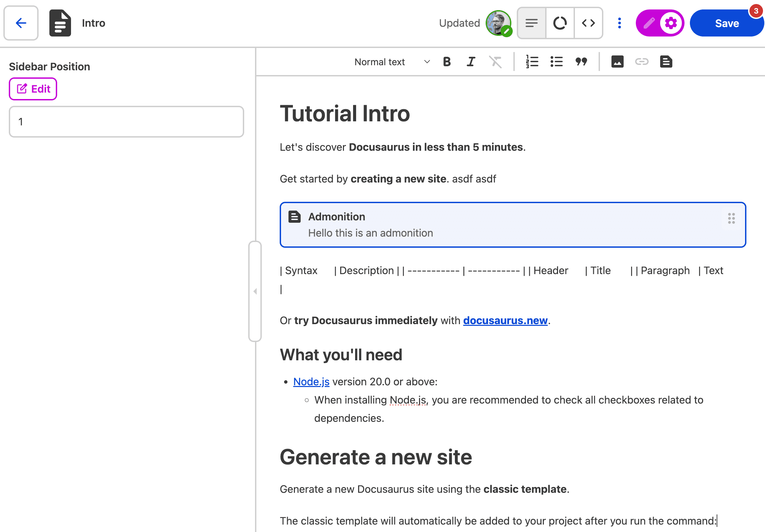Click the 'Hello this is an admonition' text
The image size is (765, 532).
[x=370, y=233]
